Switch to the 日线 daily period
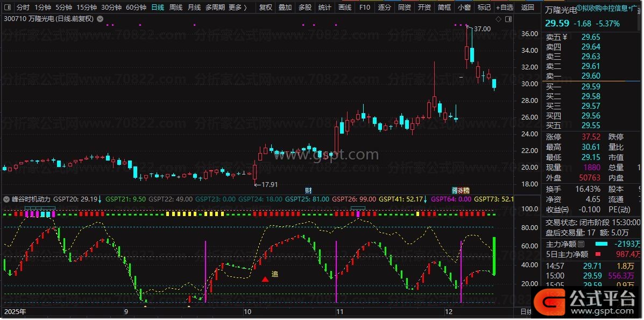Screen dimensions: 644x320 point(157,8)
